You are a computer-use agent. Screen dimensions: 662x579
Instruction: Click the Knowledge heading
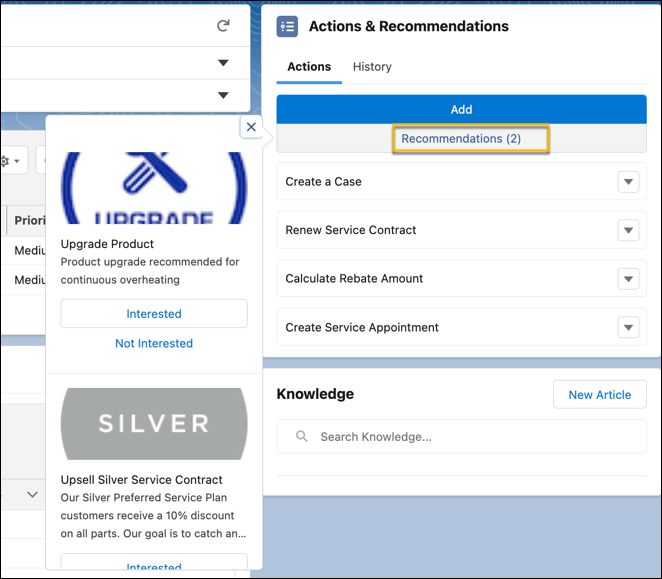pos(315,394)
